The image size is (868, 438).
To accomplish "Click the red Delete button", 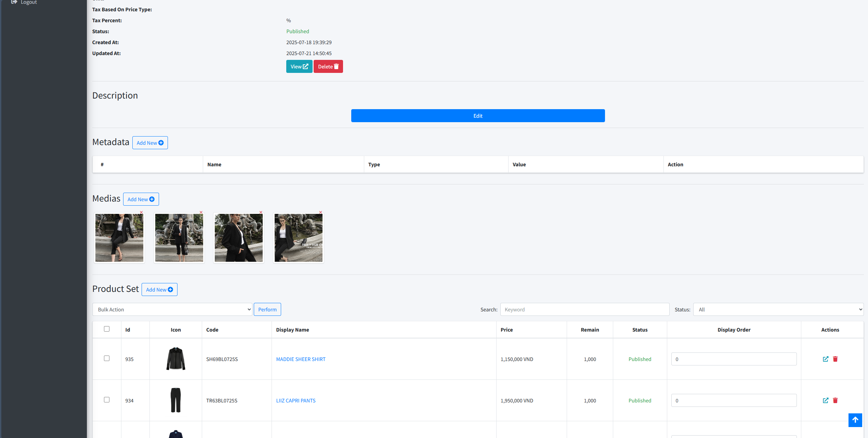I will coord(328,66).
